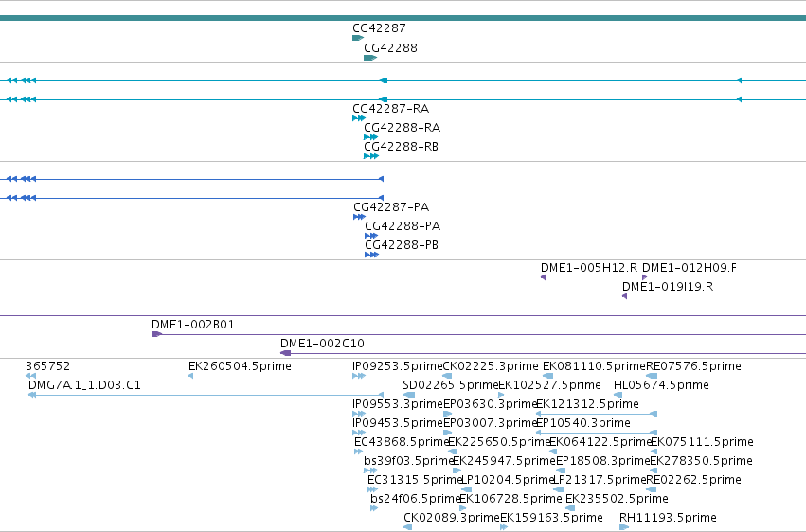Screen dimensions: 806x532
Task: Select the DME1-012H09.F arrow marker
Action: (x=645, y=277)
